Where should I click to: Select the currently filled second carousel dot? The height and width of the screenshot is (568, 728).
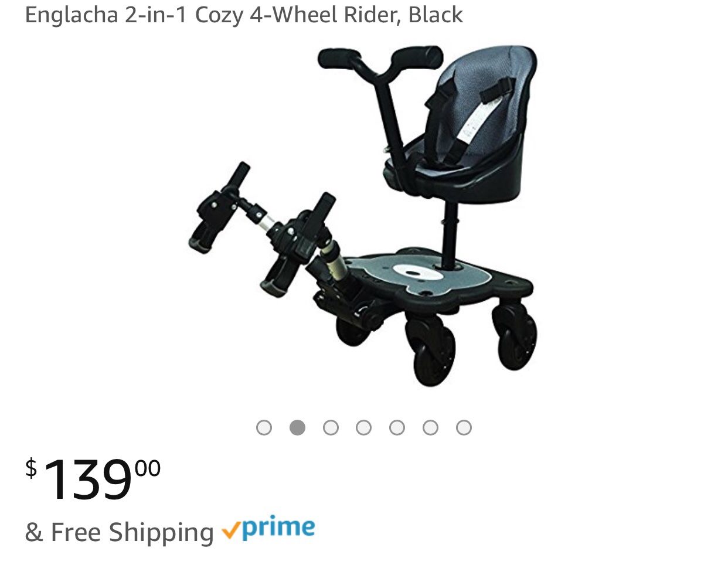click(x=298, y=428)
